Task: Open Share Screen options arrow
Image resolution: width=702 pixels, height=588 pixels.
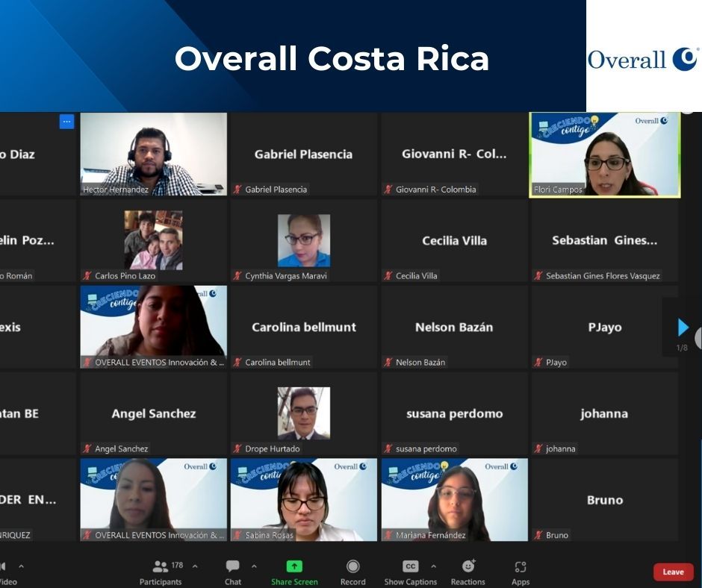Action: point(319,566)
